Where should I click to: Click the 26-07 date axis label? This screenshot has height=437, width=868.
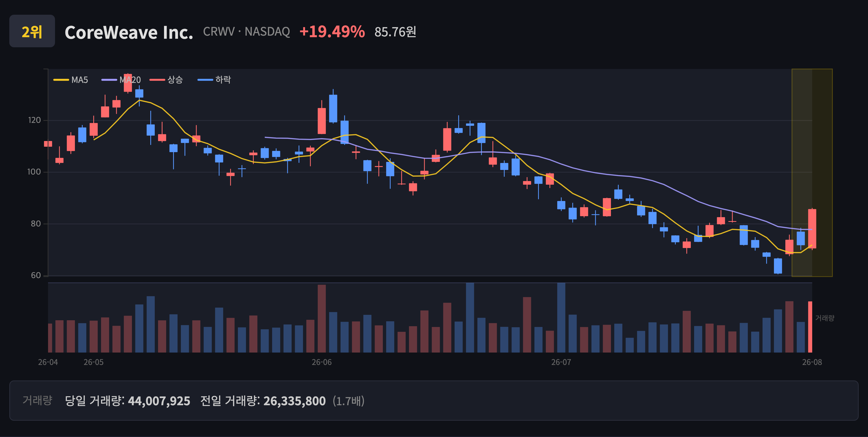tap(561, 362)
